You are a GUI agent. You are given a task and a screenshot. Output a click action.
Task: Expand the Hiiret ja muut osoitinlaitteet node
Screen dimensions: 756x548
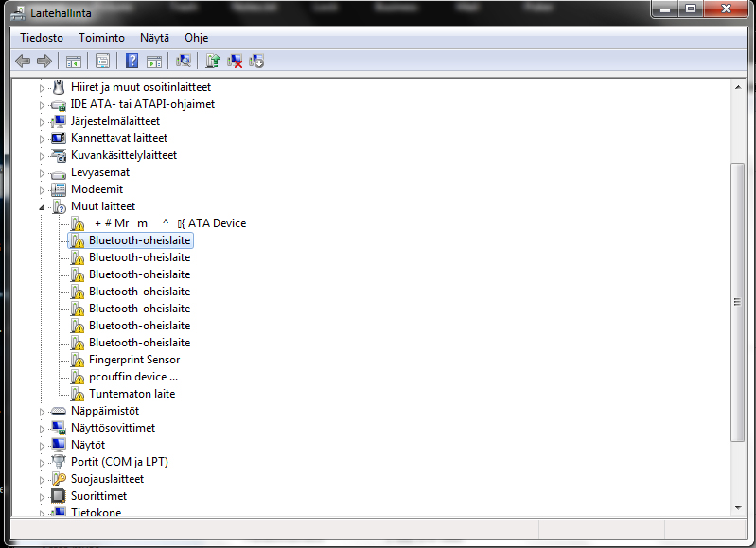pyautogui.click(x=42, y=88)
